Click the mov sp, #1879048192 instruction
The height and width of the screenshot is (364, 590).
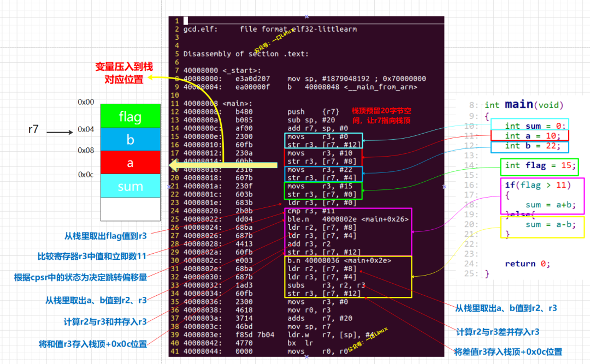click(x=356, y=79)
